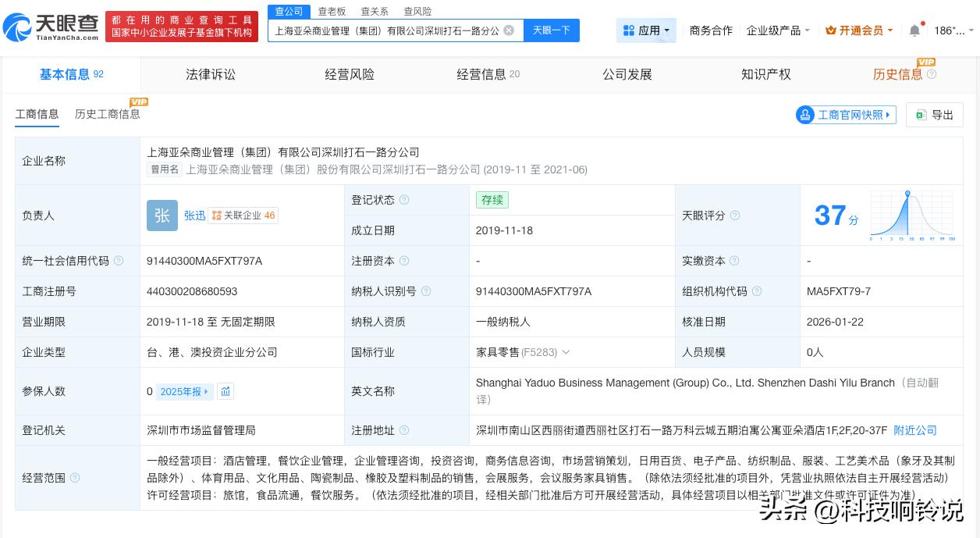Click help icon next to 注册地址

[404, 430]
